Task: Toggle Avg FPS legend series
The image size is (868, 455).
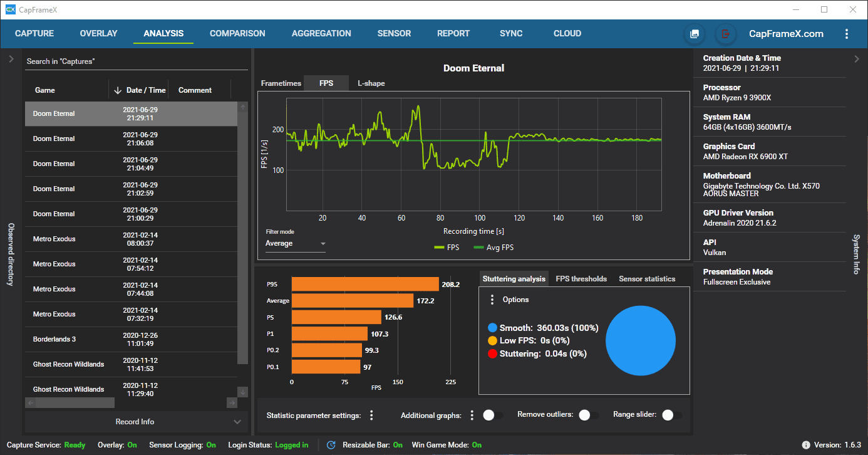Action: [493, 248]
